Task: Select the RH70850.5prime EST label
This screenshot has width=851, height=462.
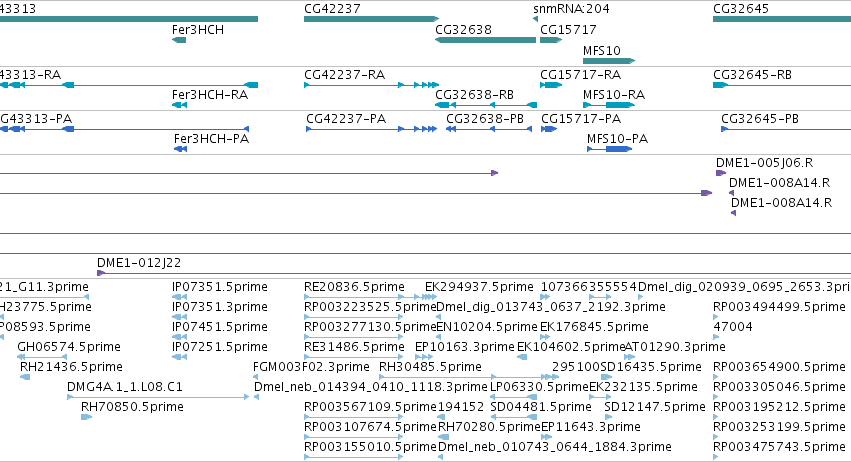Action: coord(132,407)
